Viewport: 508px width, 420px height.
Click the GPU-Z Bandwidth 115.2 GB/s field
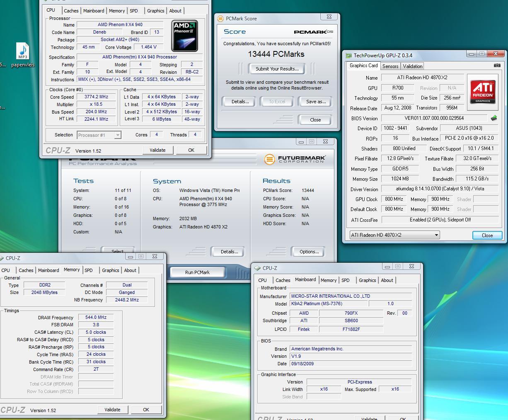point(477,179)
